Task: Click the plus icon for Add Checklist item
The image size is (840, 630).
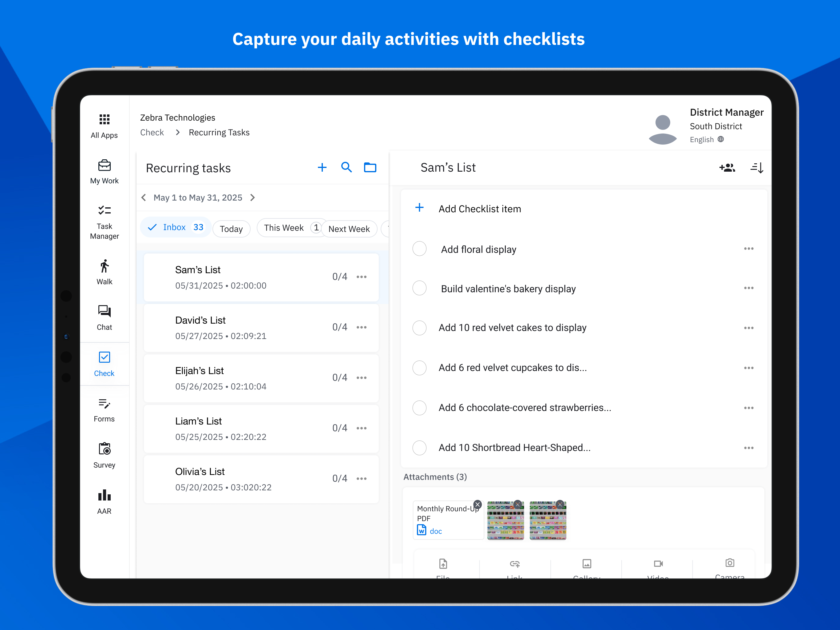Action: [419, 208]
